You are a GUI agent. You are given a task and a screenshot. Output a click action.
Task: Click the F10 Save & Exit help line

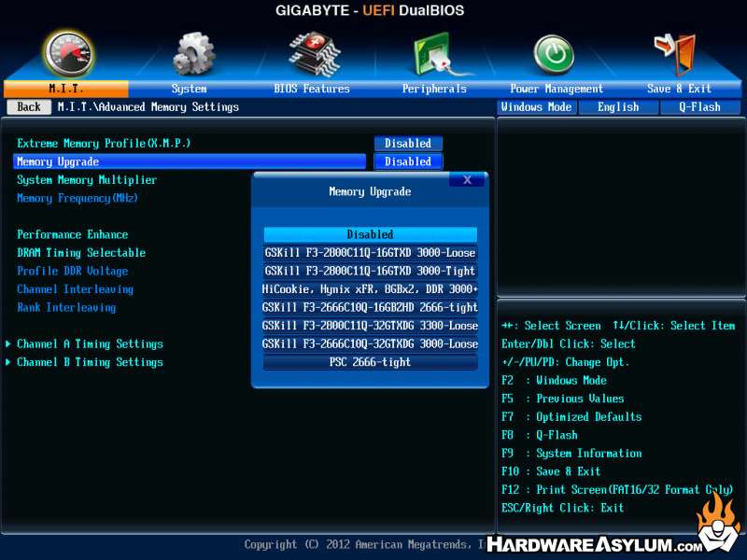pyautogui.click(x=551, y=471)
